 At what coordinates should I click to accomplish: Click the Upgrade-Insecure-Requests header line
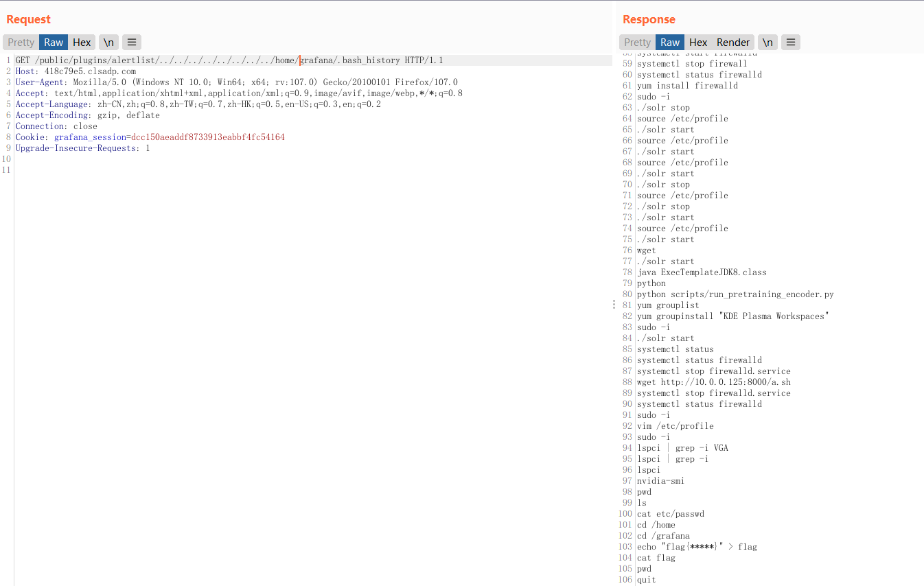click(x=82, y=148)
